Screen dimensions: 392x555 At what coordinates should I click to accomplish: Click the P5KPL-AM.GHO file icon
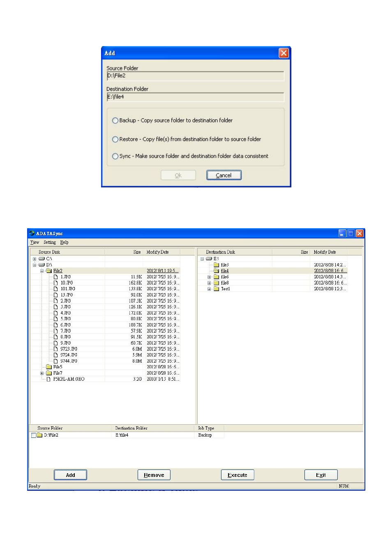tap(49, 379)
